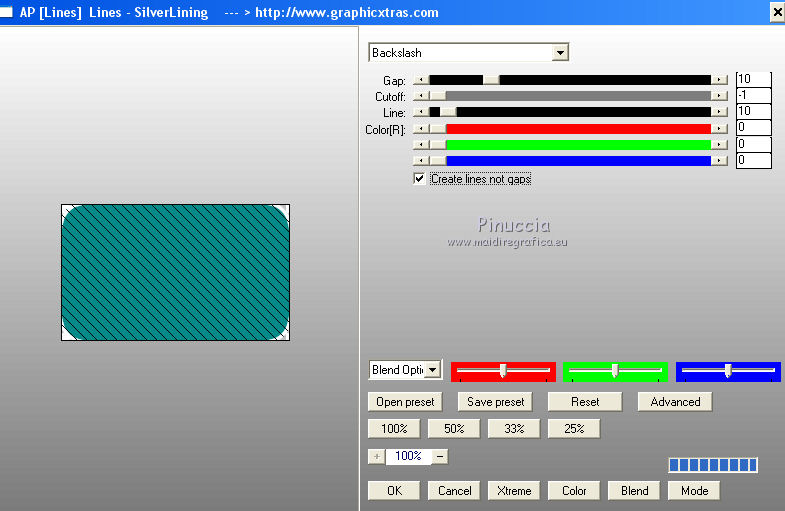Click the teal striped preview image
Image resolution: width=785 pixels, height=511 pixels.
pos(175,272)
